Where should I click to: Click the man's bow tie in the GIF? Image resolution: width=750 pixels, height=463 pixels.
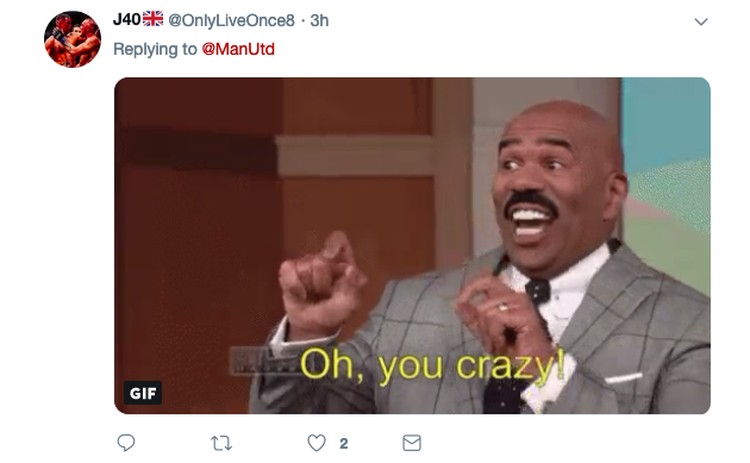tap(538, 290)
